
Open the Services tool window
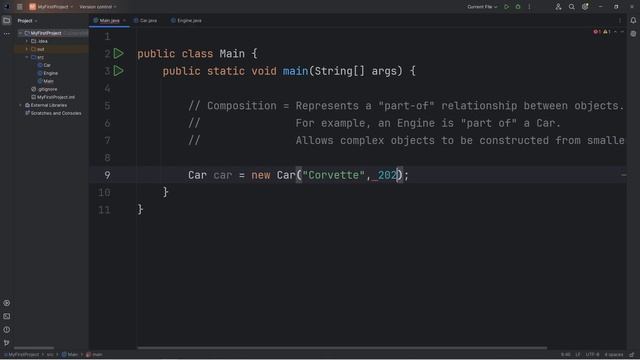tap(7, 303)
